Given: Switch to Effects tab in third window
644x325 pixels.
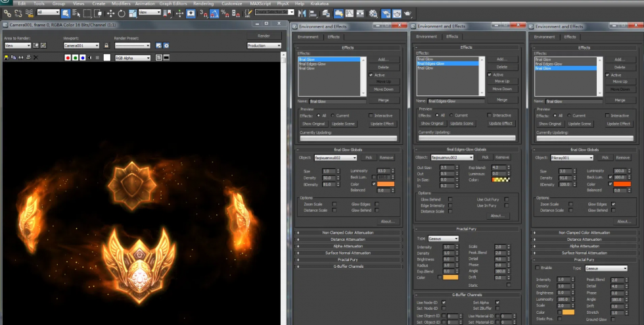Looking at the screenshot, I should [x=570, y=37].
